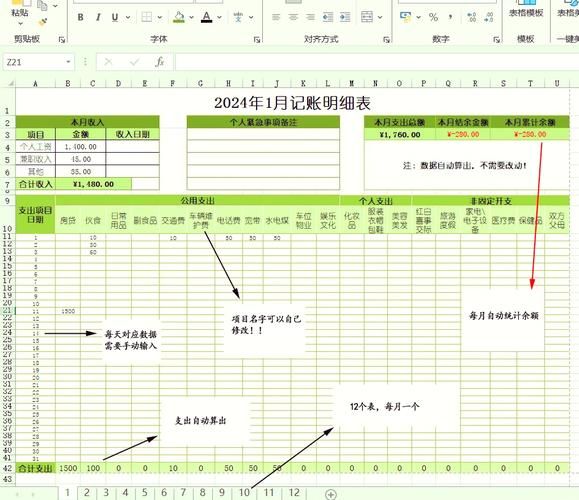Viewport: 579px width, 500px height.
Task: Add a new sheet with plus icon
Action: [x=331, y=494]
